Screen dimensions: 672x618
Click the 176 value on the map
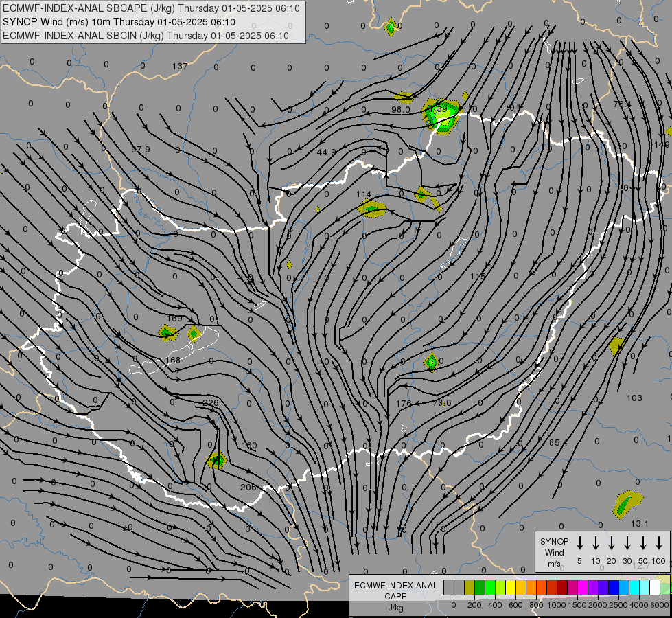(x=404, y=403)
